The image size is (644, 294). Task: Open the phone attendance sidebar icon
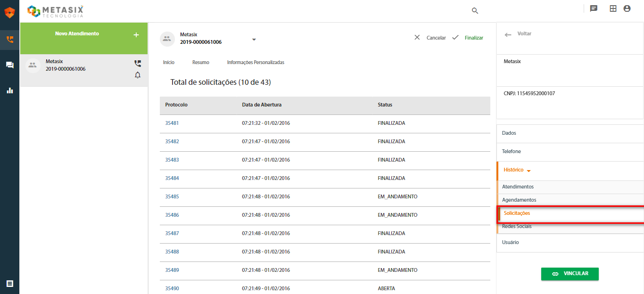(x=10, y=40)
